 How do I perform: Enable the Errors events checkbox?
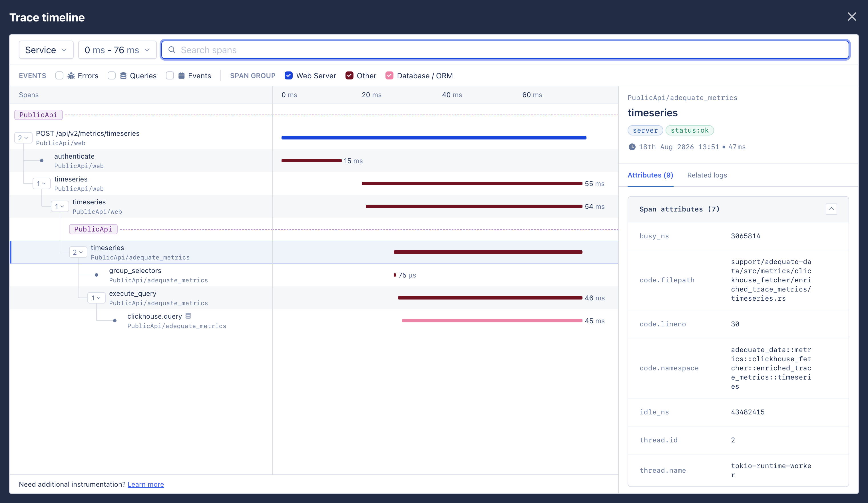click(x=59, y=75)
